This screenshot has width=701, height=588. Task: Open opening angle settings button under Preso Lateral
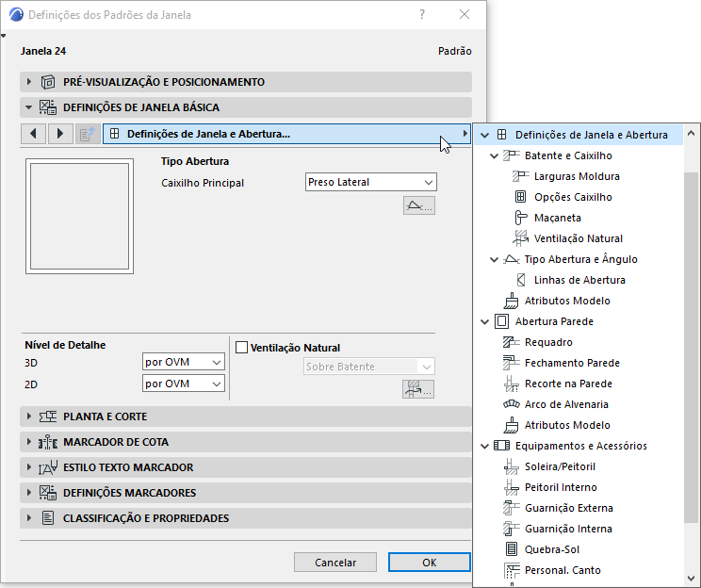(x=419, y=205)
